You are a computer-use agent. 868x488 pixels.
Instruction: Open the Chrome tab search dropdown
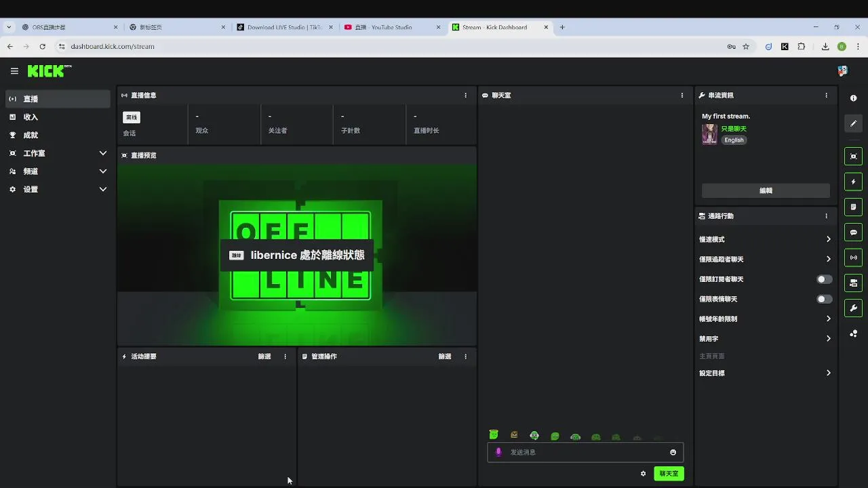[9, 27]
